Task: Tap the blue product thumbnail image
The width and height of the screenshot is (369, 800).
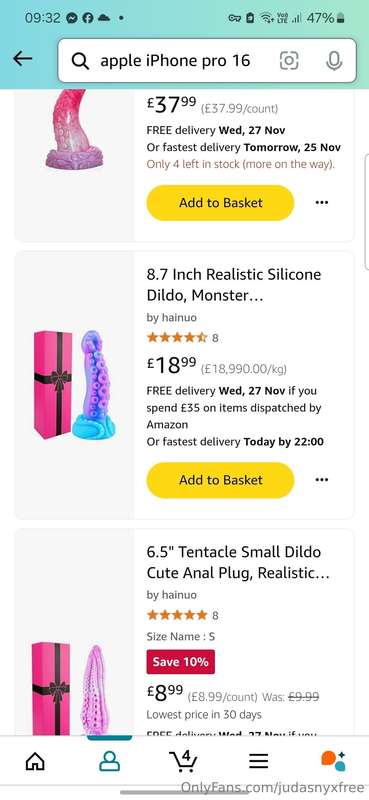Action: [76, 385]
